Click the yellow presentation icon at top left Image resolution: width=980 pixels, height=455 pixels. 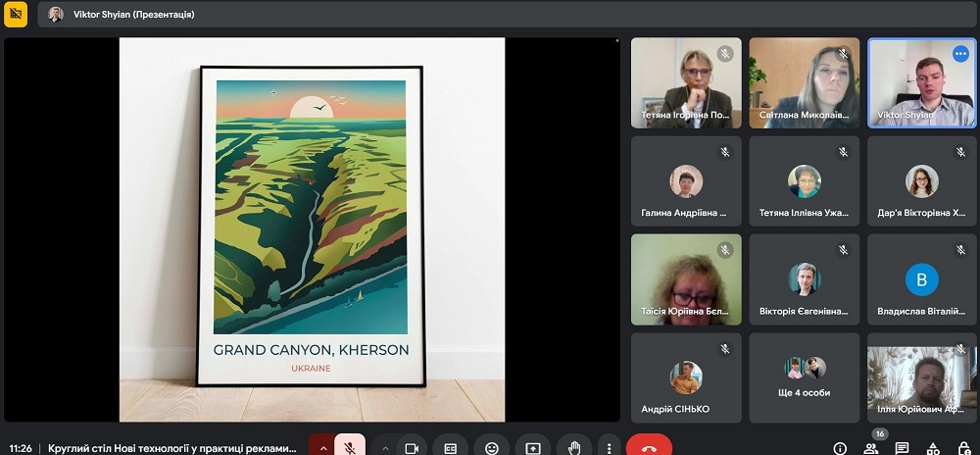coord(15,14)
